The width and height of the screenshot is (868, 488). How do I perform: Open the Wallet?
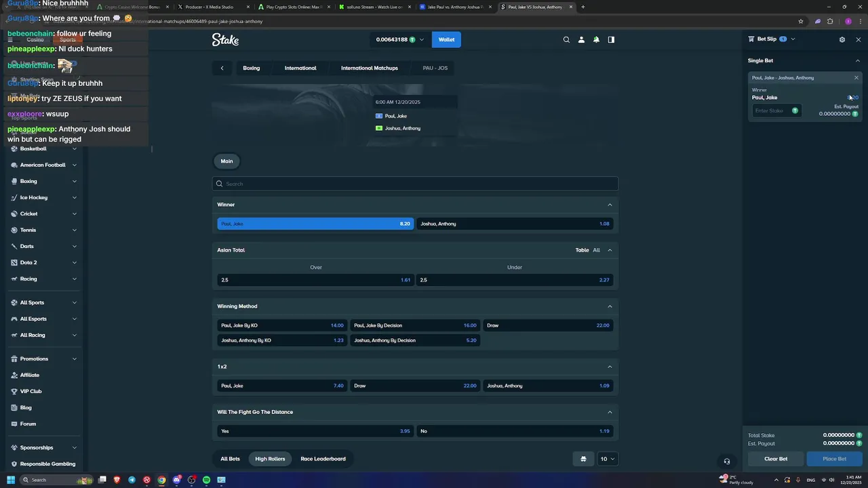tap(446, 39)
